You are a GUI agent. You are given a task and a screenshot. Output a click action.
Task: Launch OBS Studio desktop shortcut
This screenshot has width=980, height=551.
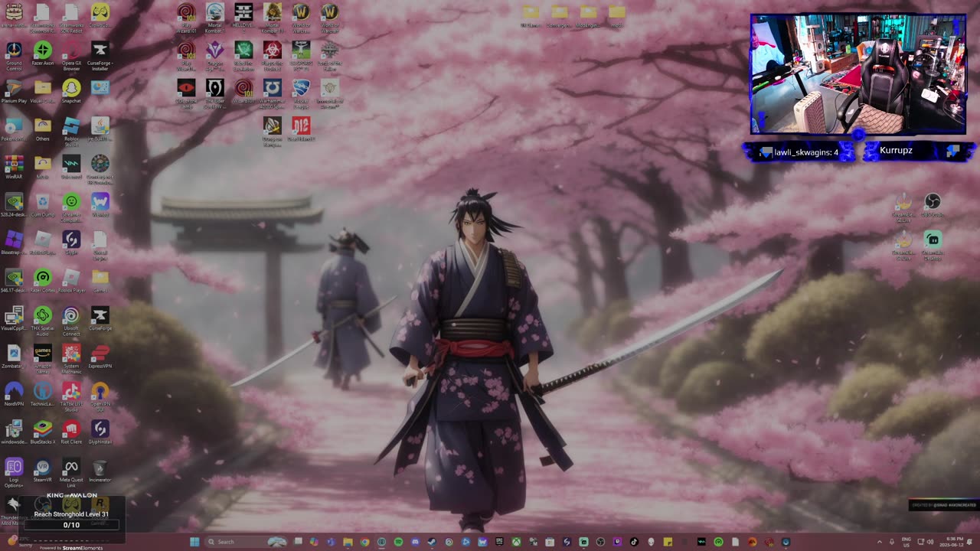(932, 205)
